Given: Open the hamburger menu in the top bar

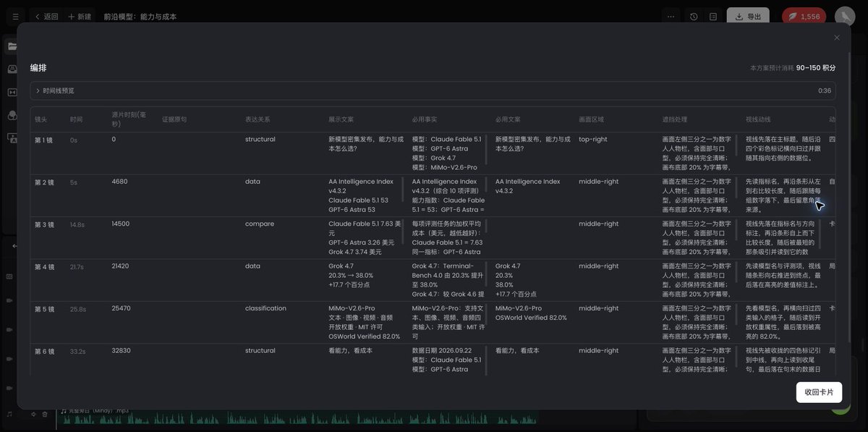Looking at the screenshot, I should click(x=15, y=17).
